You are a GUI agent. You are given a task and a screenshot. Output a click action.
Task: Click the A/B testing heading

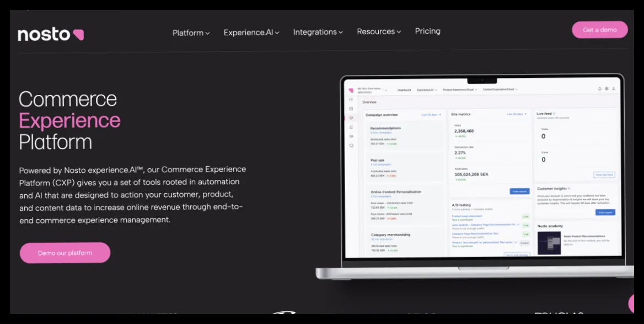click(461, 205)
